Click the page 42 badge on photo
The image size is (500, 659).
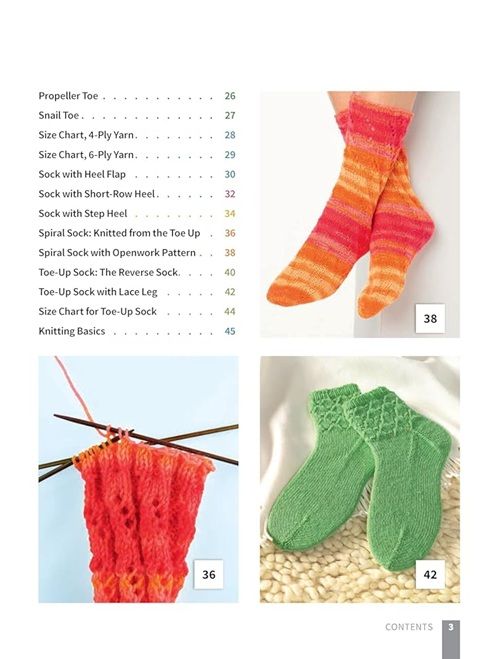430,575
